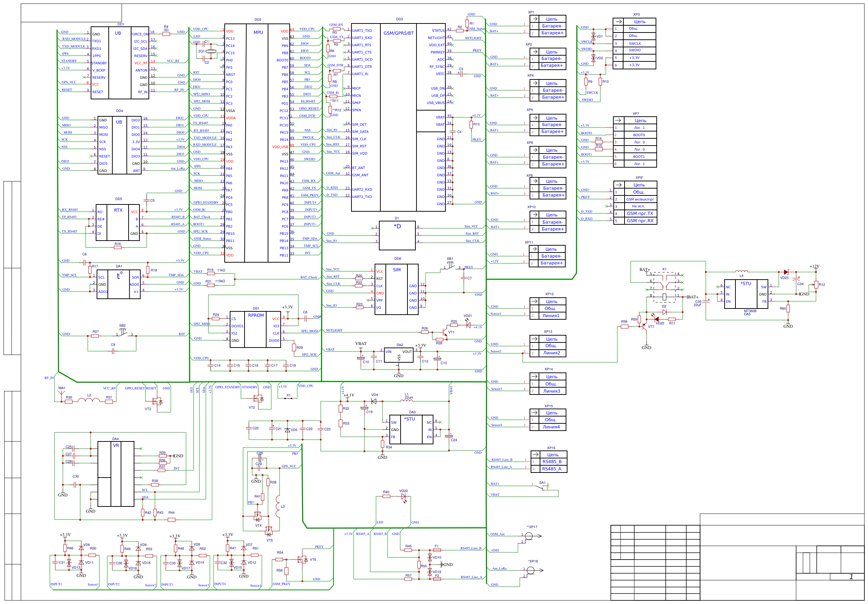Select the VD23 diode near +12V

pos(786,272)
